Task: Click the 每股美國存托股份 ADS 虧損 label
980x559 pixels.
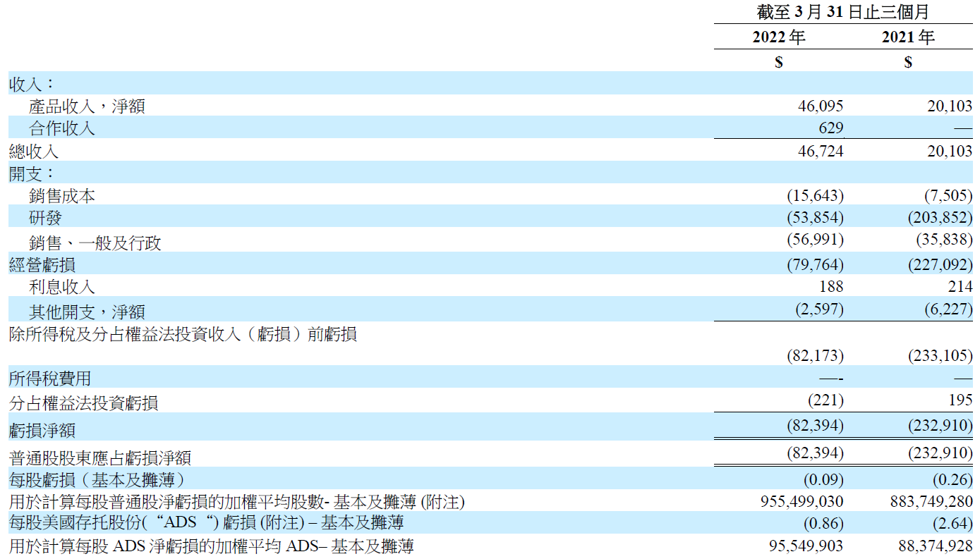Action: (206, 523)
